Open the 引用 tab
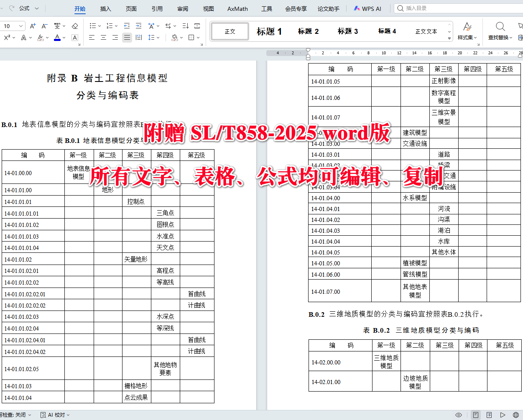The height and width of the screenshot is (420, 523). [157, 8]
